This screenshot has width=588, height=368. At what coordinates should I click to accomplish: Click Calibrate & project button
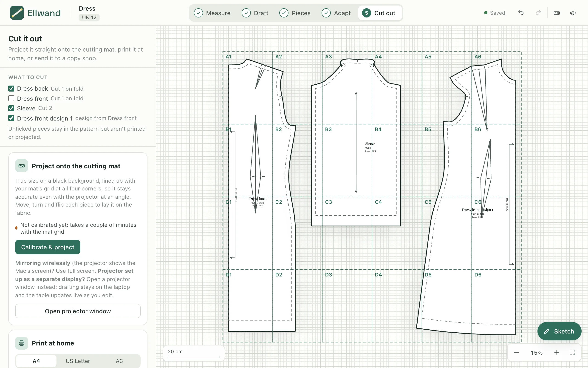click(x=48, y=247)
